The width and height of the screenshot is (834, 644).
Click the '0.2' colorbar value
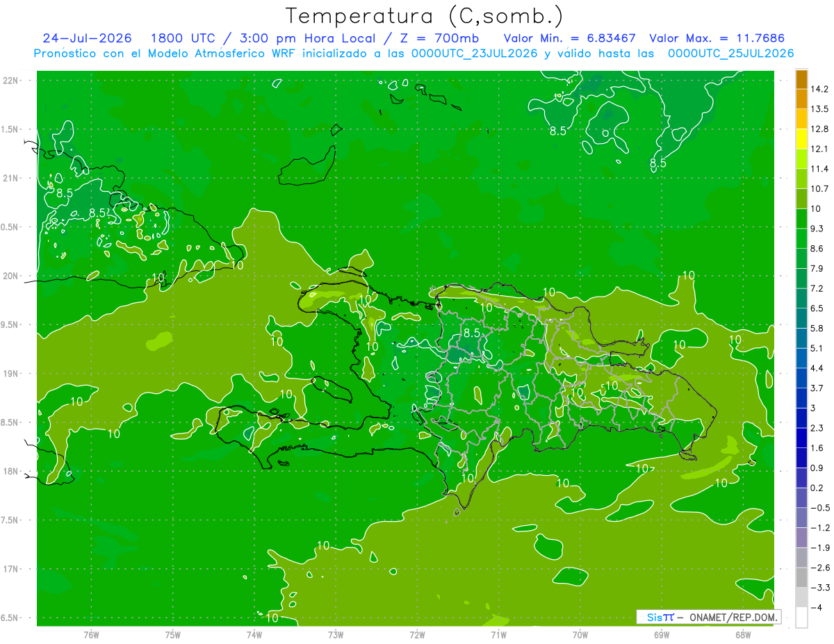[817, 488]
